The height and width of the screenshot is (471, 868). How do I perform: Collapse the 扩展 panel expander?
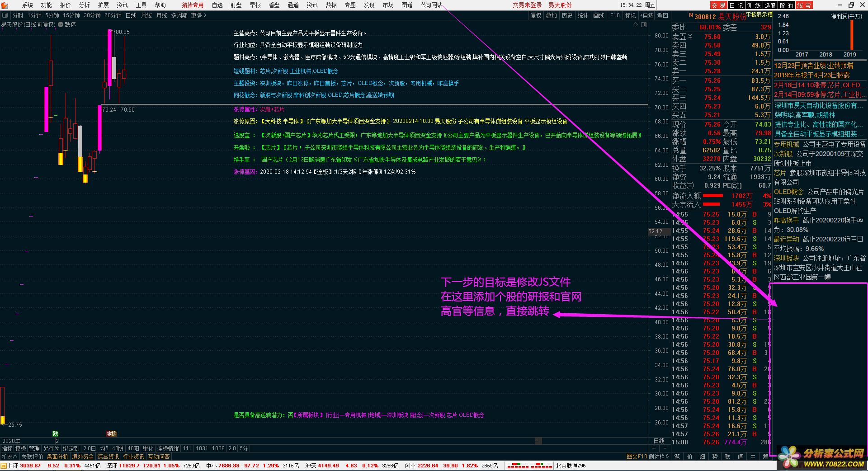coord(9,457)
